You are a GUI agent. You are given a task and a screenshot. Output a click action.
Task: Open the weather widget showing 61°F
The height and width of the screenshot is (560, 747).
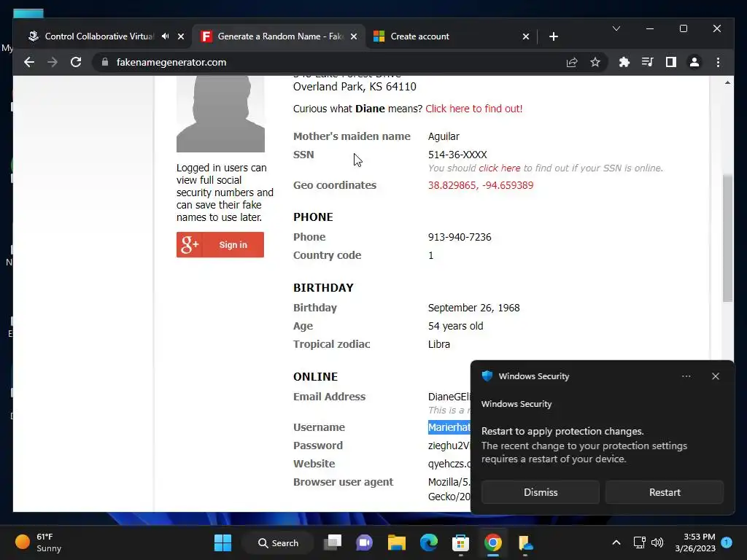click(38, 542)
